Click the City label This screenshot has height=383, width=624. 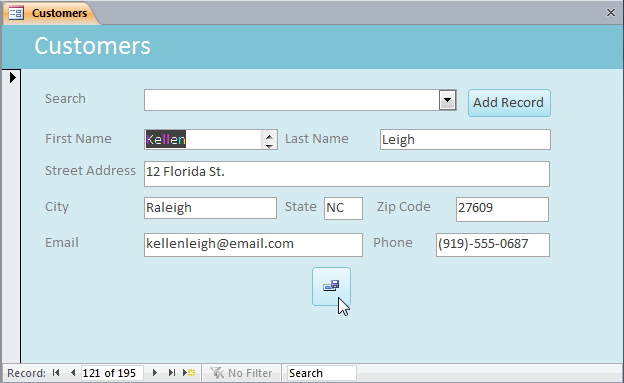click(x=57, y=207)
